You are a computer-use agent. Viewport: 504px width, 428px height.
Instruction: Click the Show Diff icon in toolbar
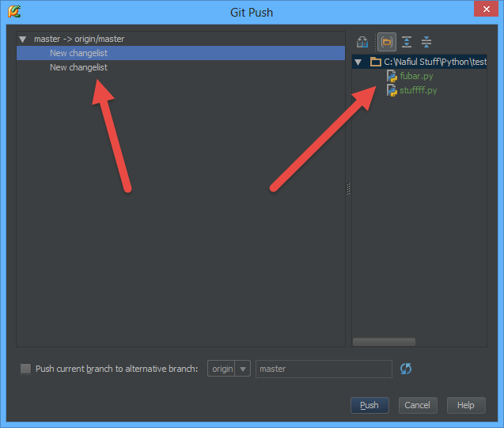point(362,42)
